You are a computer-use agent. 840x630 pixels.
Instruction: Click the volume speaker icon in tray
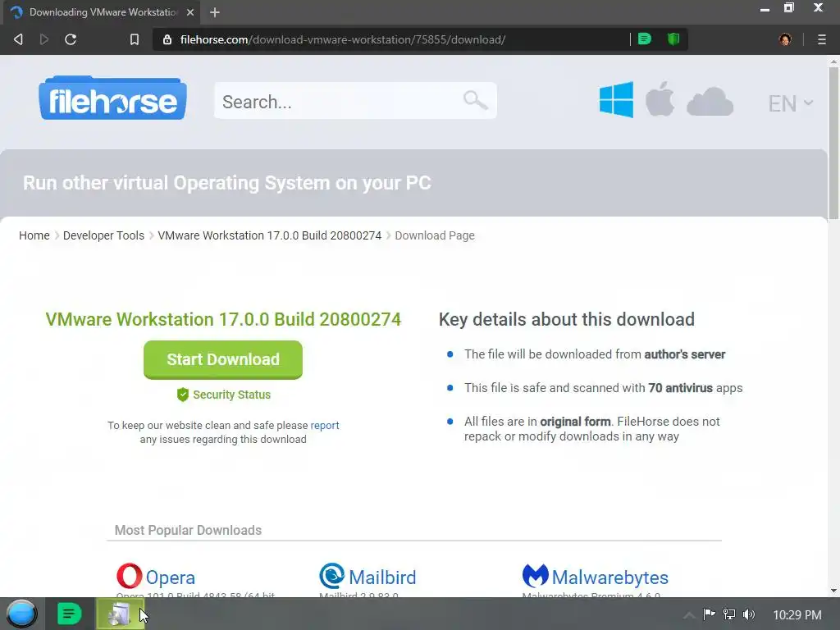tap(749, 614)
